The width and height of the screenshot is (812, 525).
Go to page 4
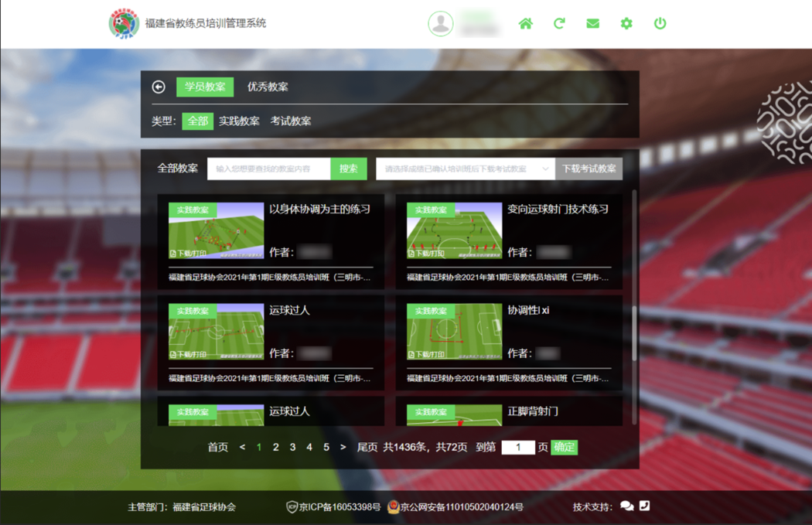click(x=309, y=448)
